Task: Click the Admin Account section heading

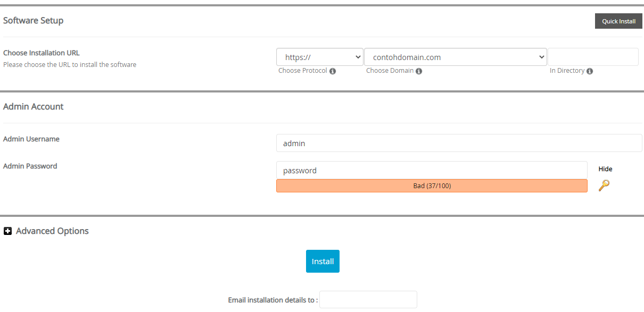Action: point(33,107)
